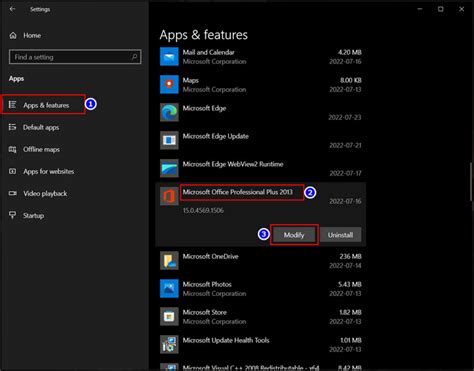Select Microsoft Edge entry name
This screenshot has height=371, width=474.
point(204,108)
